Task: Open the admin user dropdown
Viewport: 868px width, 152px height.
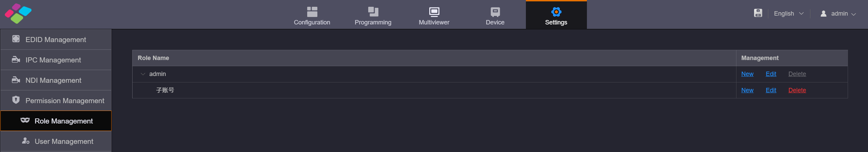Action: pos(838,14)
